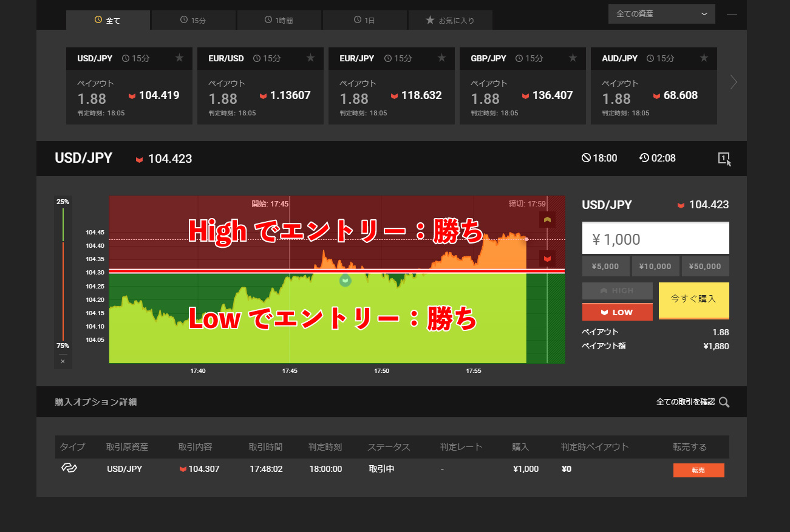Click the remaining-time clock icon beside 02:08
This screenshot has width=790, height=532.
pos(644,158)
